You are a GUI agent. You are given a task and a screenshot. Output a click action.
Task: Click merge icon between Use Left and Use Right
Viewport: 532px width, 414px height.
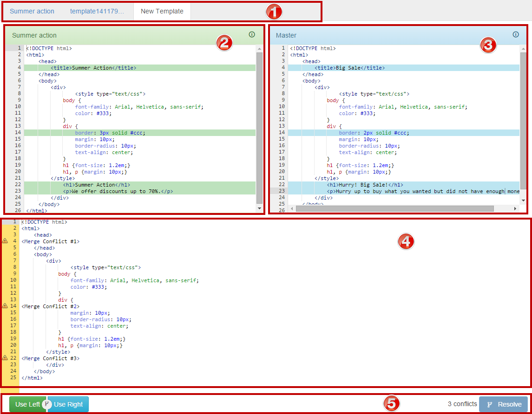pyautogui.click(x=47, y=404)
